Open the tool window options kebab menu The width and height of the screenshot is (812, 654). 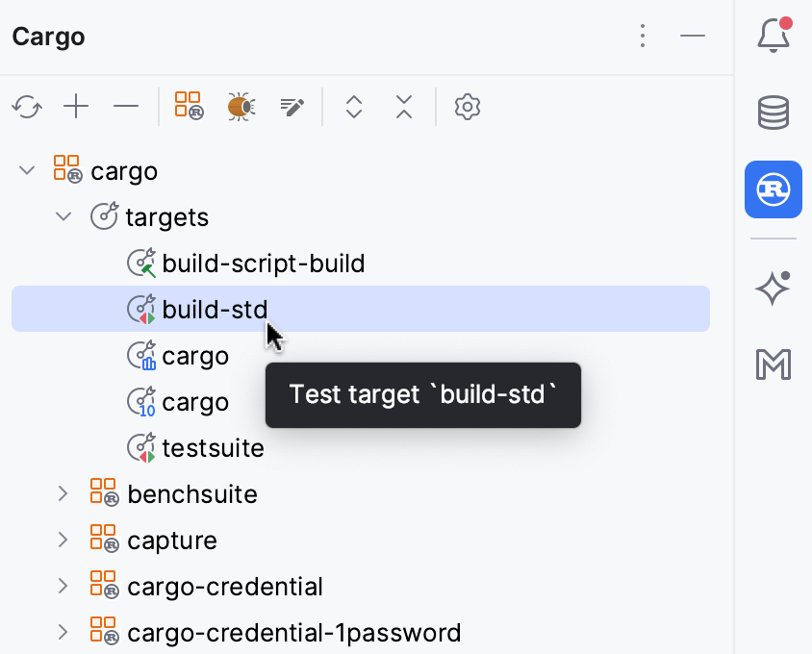(643, 36)
